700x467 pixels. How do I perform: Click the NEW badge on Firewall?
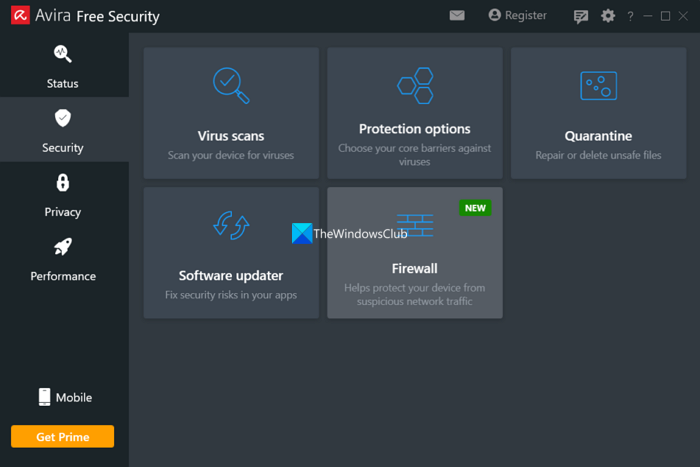coord(475,208)
